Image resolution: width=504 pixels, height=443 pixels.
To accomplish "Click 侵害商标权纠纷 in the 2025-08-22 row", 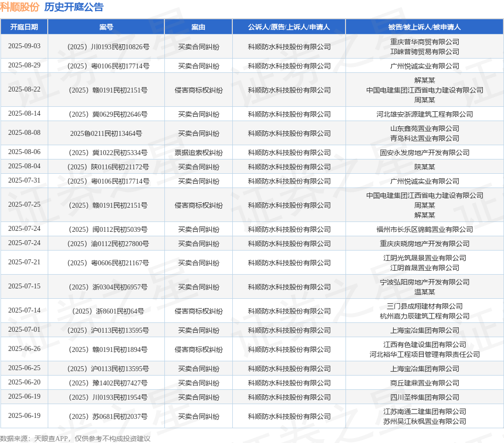I will click(198, 91).
